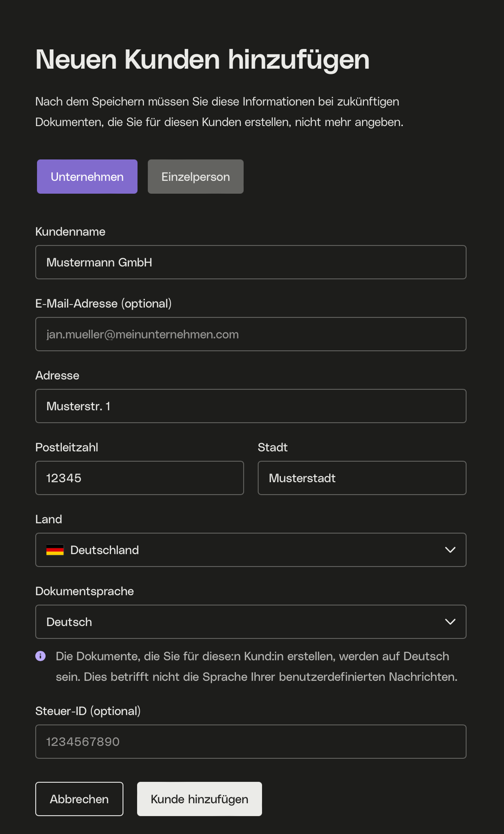Click the Adresse field containing Musterstr. 1
The image size is (504, 834).
click(x=251, y=406)
